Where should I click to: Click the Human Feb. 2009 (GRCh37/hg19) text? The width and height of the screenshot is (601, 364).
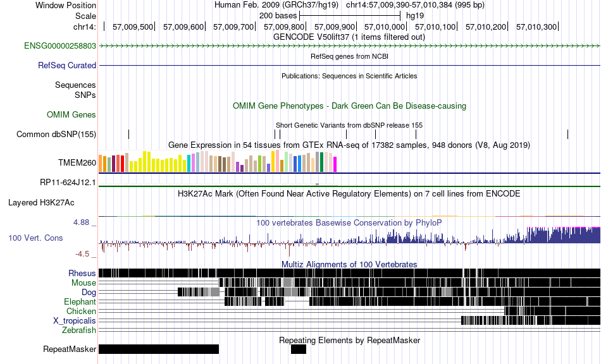click(276, 5)
